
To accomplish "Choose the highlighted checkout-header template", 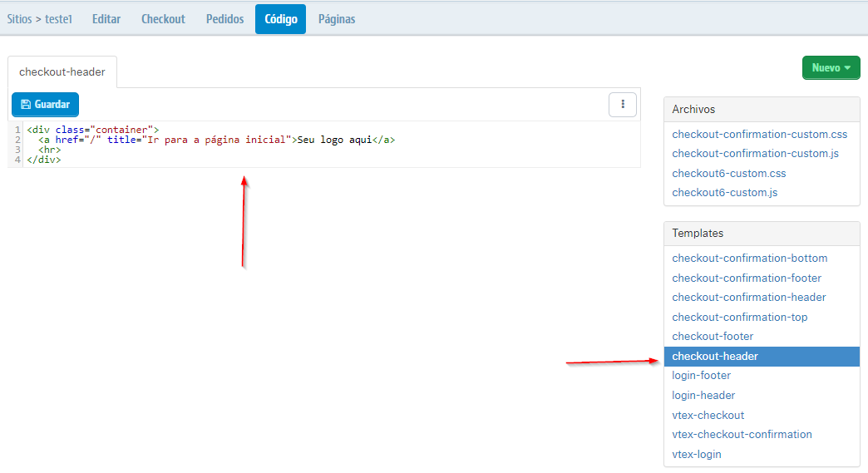I will tap(715, 357).
